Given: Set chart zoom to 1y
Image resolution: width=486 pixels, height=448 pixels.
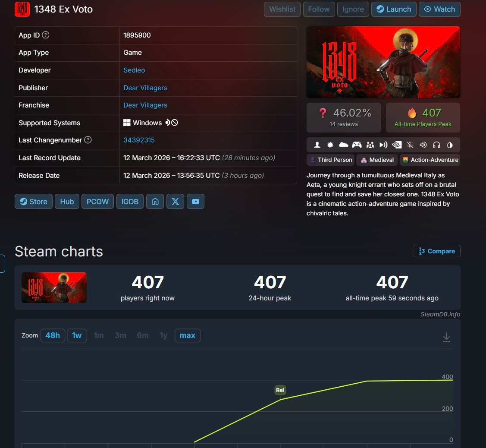Looking at the screenshot, I should tap(163, 335).
